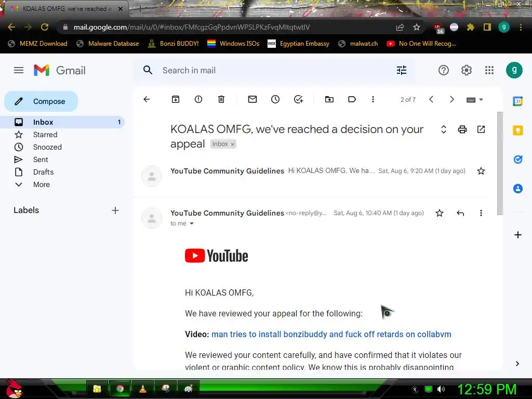Open the Sent folder
The image size is (532, 399).
click(x=62, y=159)
